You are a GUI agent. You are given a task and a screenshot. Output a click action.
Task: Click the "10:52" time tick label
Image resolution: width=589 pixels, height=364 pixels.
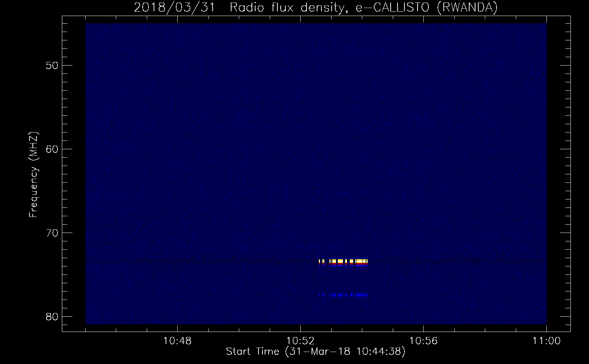300,341
